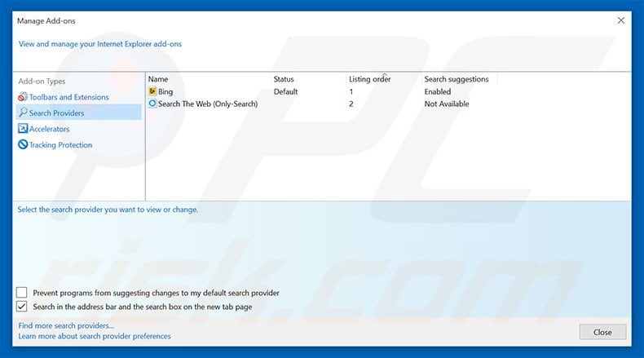The width and height of the screenshot is (644, 358).
Task: Click the Bing provider icon
Action: (x=152, y=91)
